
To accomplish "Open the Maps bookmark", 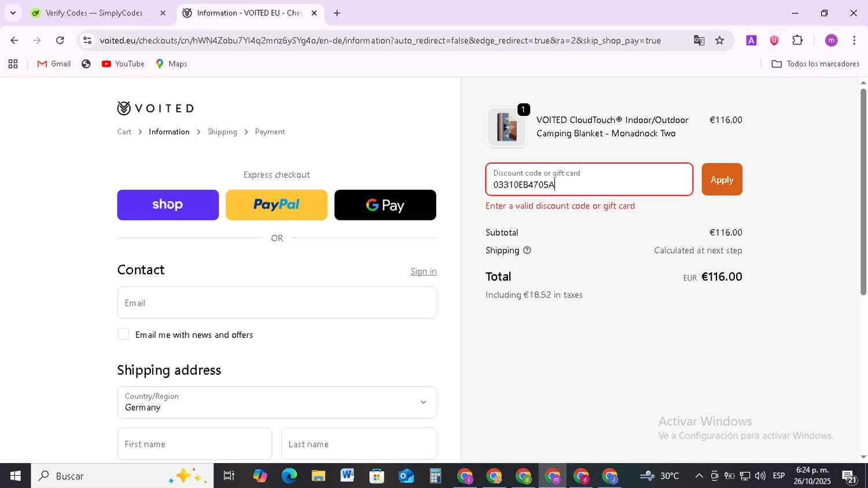I will (171, 64).
